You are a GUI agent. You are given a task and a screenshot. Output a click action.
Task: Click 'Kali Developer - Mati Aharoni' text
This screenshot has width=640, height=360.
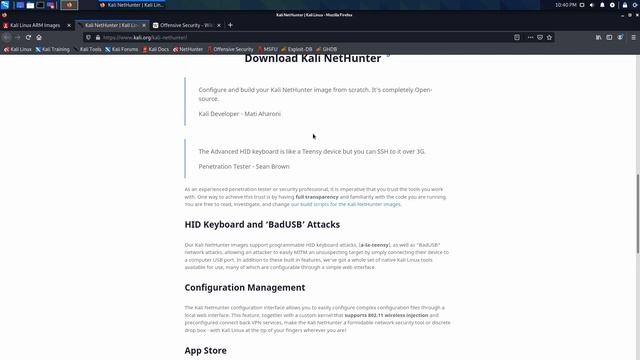[240, 114]
